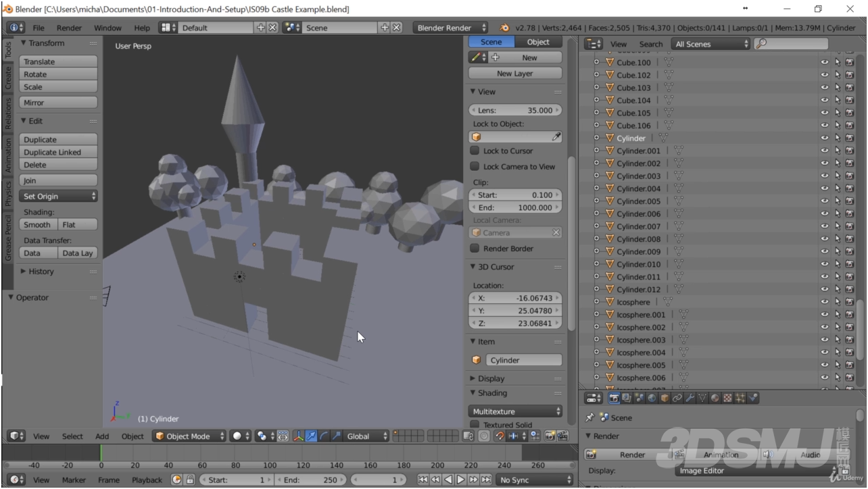The image size is (868, 489).
Task: Open the No Sync dropdown in timeline
Action: click(535, 480)
